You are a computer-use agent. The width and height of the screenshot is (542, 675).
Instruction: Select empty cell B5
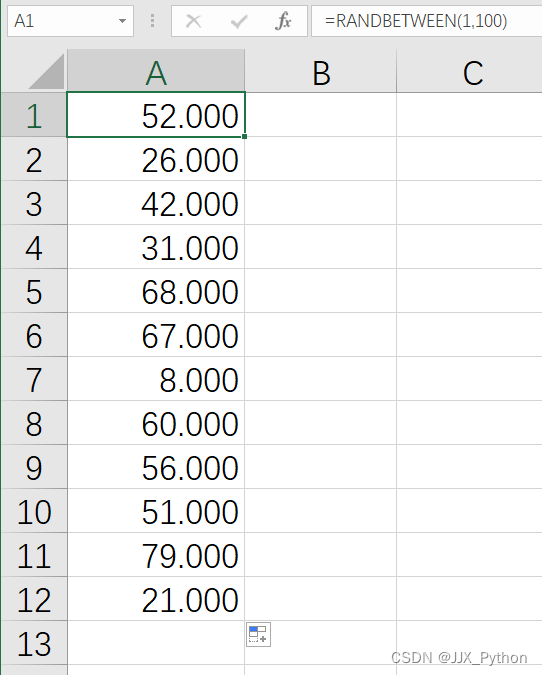(321, 291)
